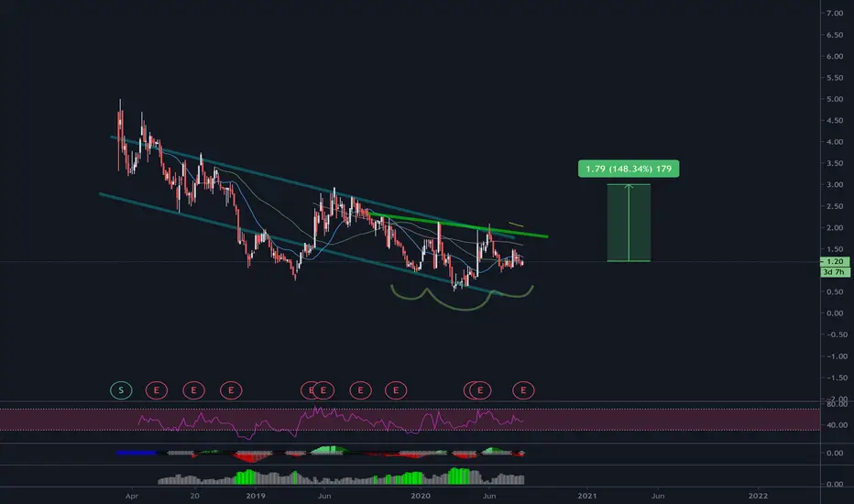854x504 pixels.
Task: Click the 2.00 price axis value
Action: (x=835, y=228)
